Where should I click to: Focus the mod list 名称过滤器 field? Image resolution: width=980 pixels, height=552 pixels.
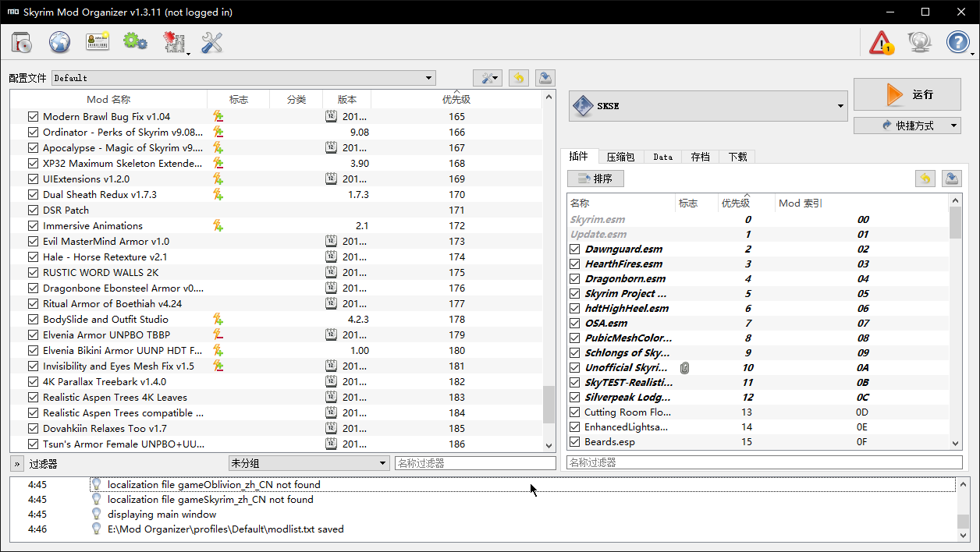point(475,463)
